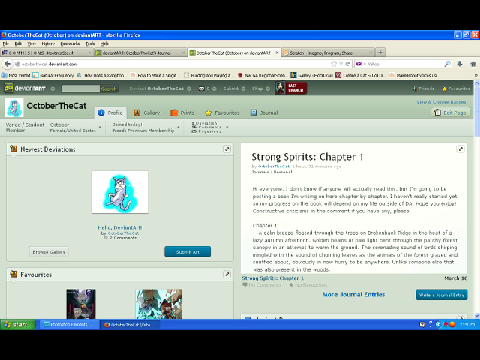
Task: Click the deviantART header search field
Action: click(81, 89)
